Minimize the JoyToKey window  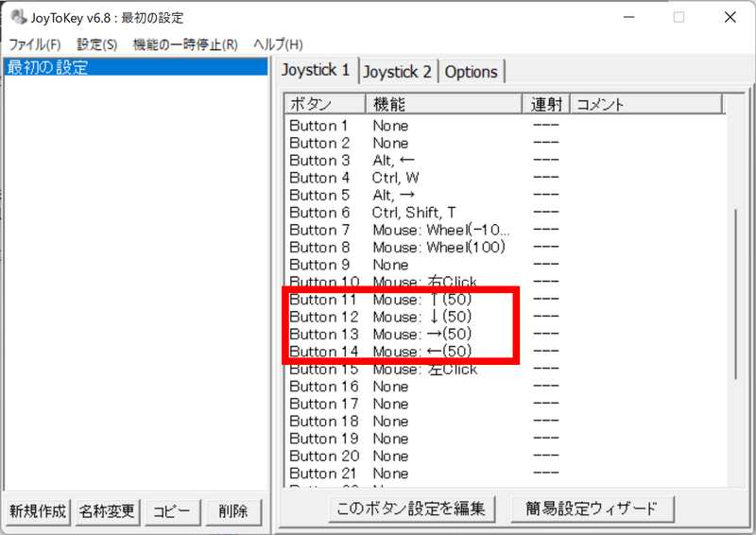pos(628,17)
